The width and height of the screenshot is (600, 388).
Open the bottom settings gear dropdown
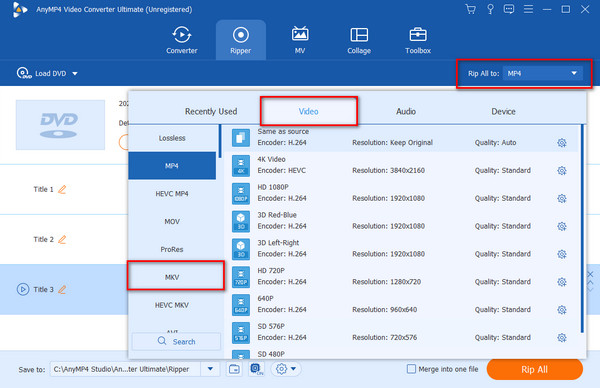click(286, 369)
